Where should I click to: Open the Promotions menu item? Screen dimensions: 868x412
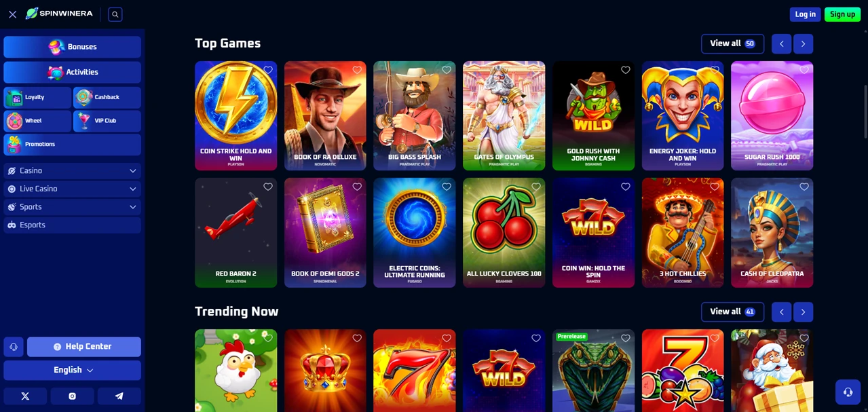coord(72,145)
